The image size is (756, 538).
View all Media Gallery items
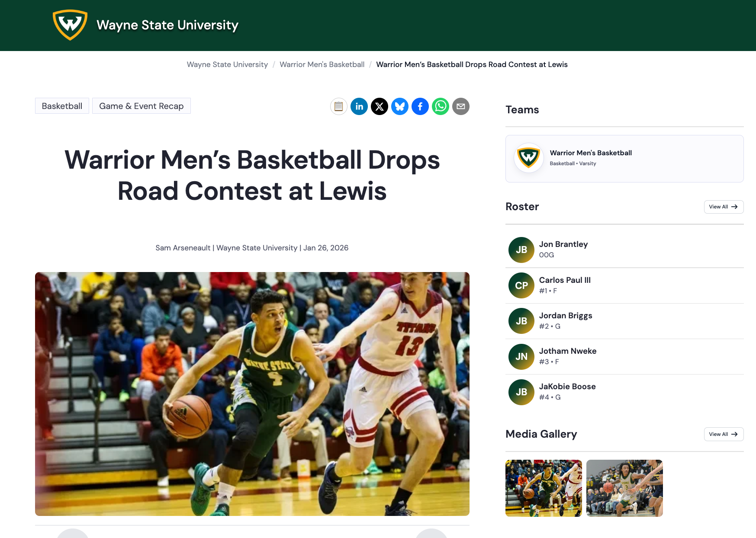(724, 434)
